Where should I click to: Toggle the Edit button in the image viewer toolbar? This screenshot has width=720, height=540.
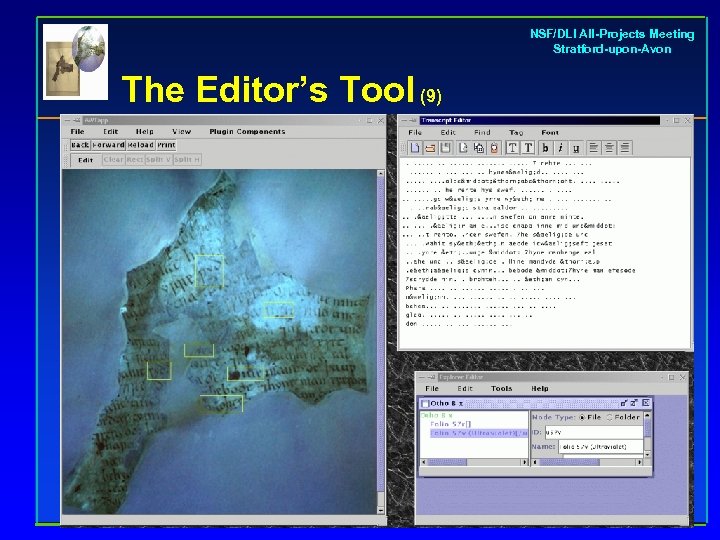point(85,160)
